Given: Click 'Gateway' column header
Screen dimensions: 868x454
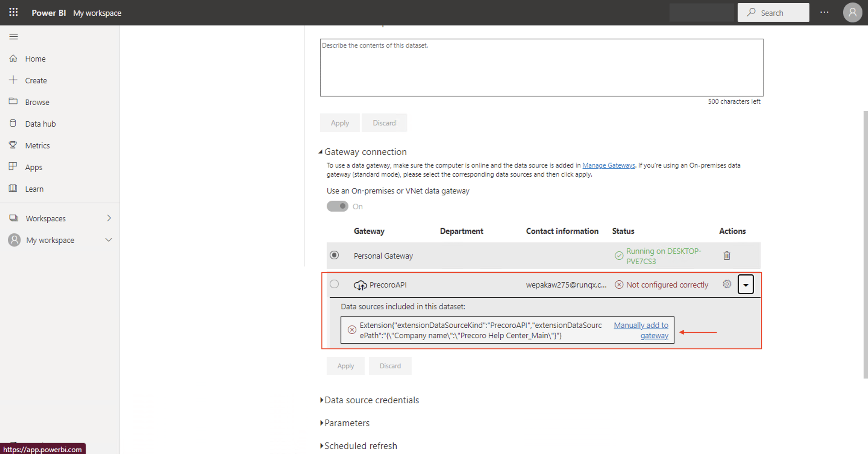Looking at the screenshot, I should [x=369, y=231].
